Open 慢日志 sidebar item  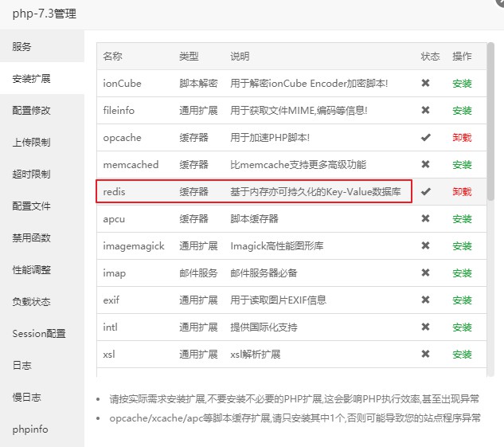coord(42,397)
